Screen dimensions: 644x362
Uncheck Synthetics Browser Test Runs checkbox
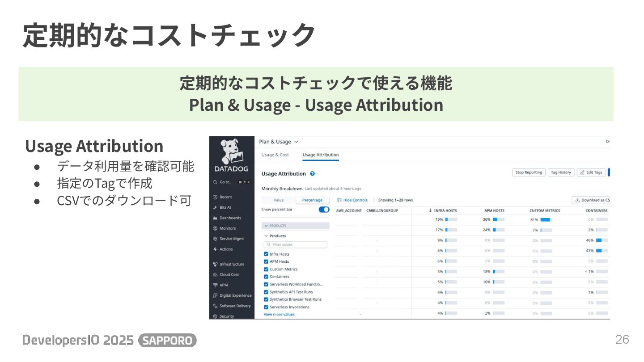266,299
